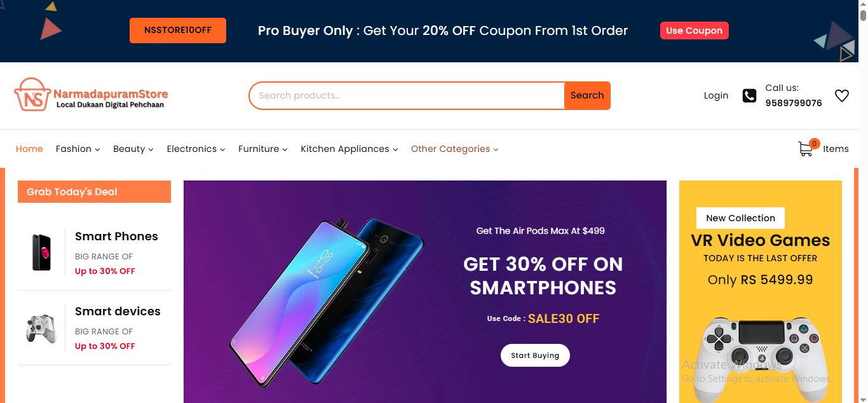The height and width of the screenshot is (403, 868).
Task: Go to the Home menu item
Action: pyautogui.click(x=29, y=149)
